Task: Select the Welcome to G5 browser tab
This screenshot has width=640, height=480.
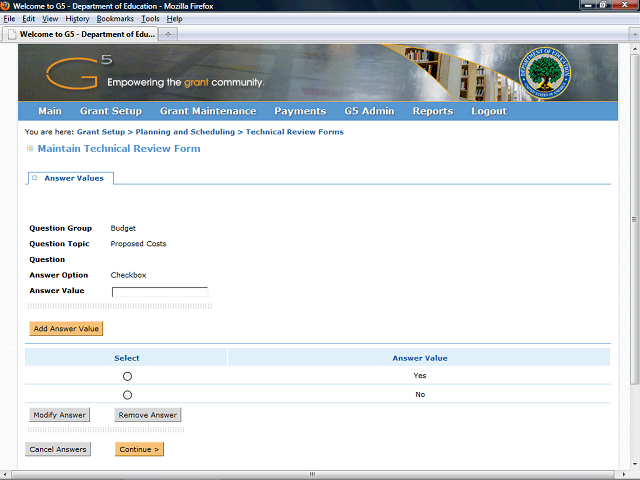Action: point(80,34)
